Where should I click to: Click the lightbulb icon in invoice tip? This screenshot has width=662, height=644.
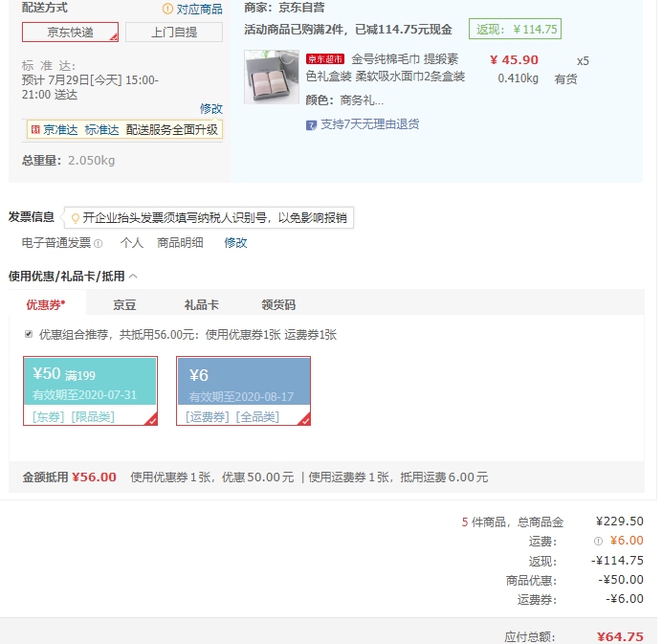point(76,218)
